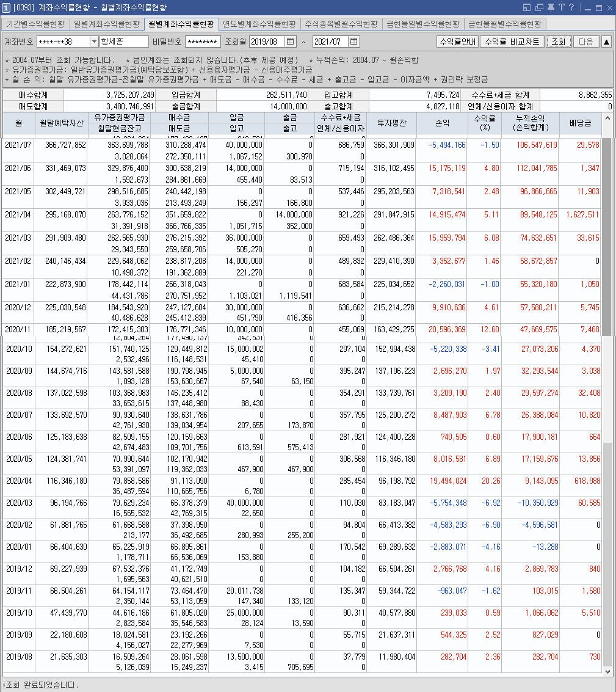Click scrollbar down arrow of the table
The height and width of the screenshot is (692, 616).
(x=607, y=671)
